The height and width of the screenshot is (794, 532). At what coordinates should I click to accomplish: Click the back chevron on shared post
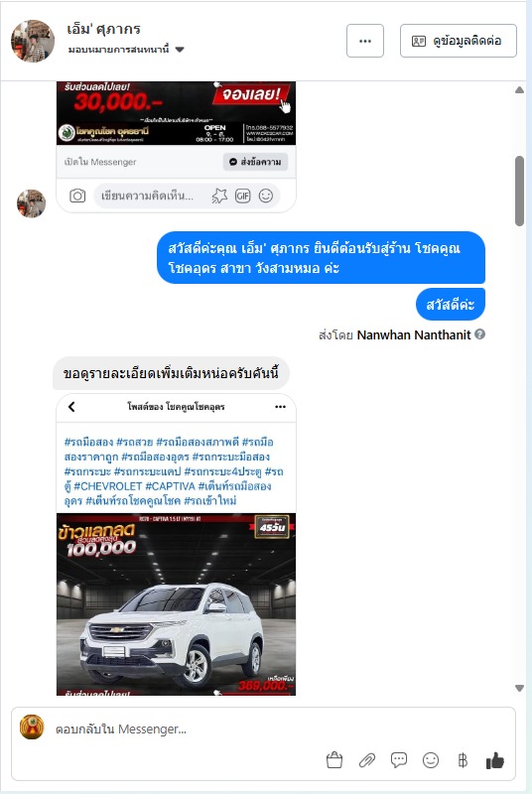[x=71, y=407]
